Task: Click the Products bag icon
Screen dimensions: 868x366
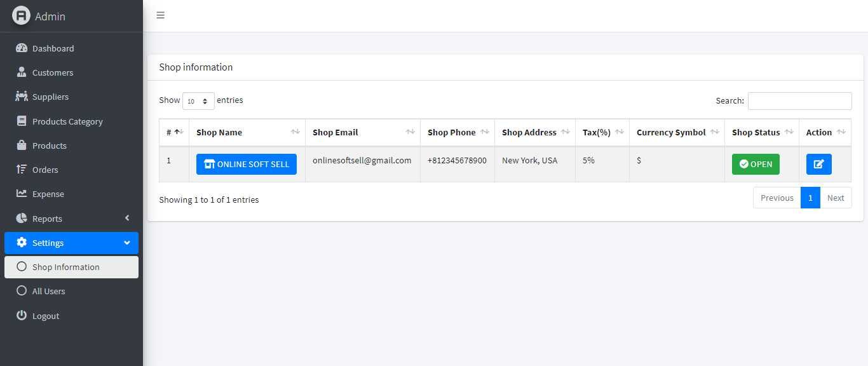Action: coord(22,146)
